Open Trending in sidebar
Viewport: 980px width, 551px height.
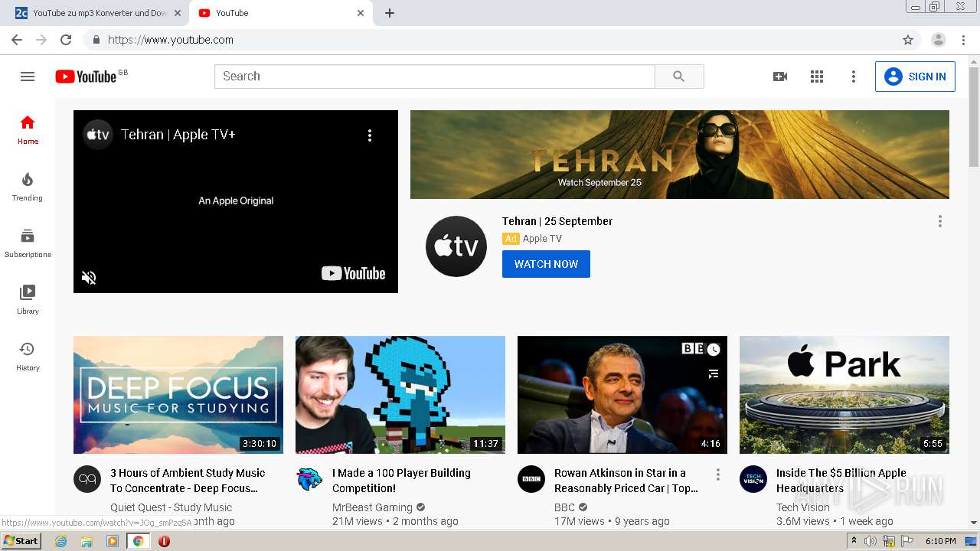(28, 186)
